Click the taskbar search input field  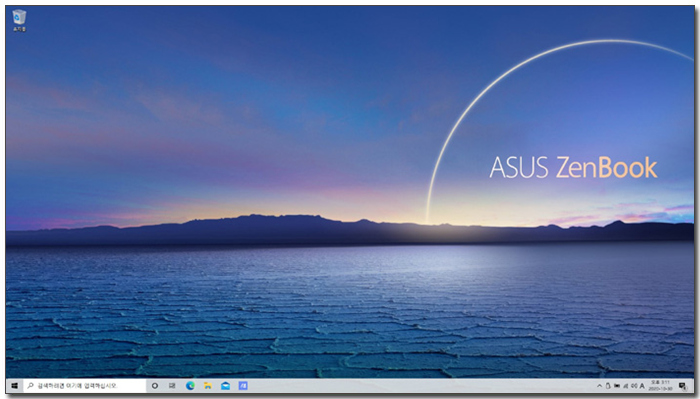[x=84, y=386]
